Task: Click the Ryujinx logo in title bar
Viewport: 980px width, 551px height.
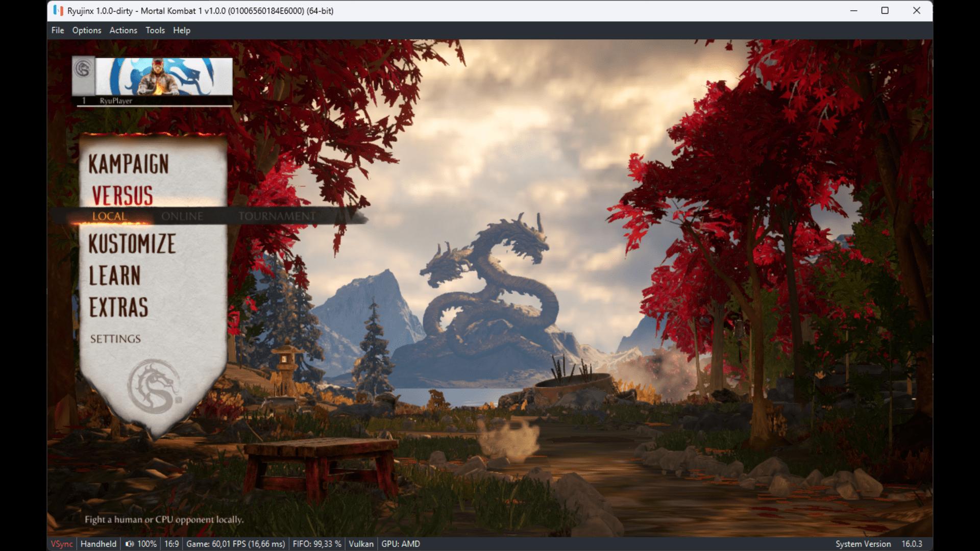Action: click(x=58, y=11)
